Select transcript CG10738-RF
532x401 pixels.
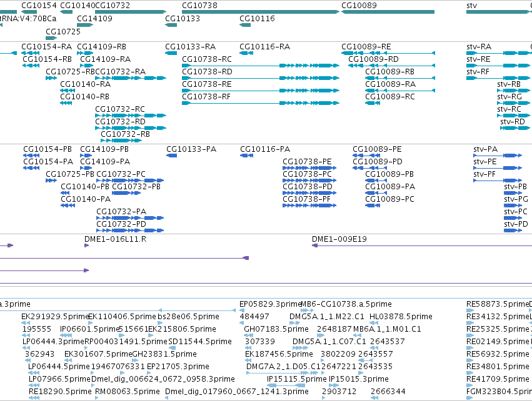pyautogui.click(x=206, y=97)
